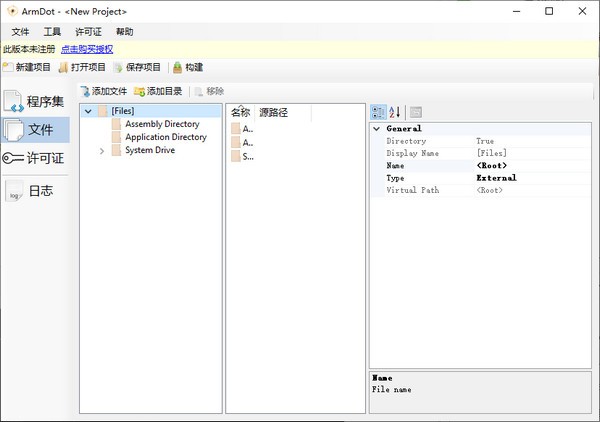Screen dimensions: 600x422
Task: Expand the System Drive node
Action: click(x=102, y=151)
